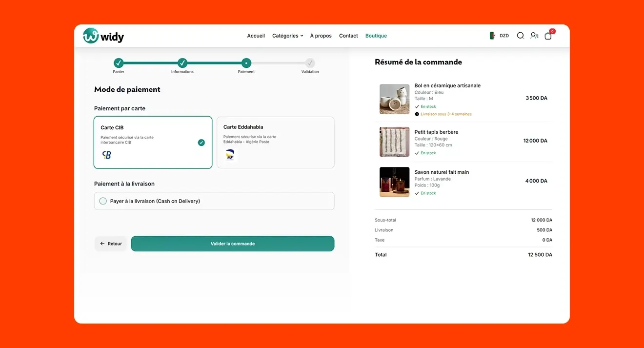This screenshot has height=348, width=644.
Task: Click the Livraison sous 3-4 semaines notice
Action: coord(443,114)
